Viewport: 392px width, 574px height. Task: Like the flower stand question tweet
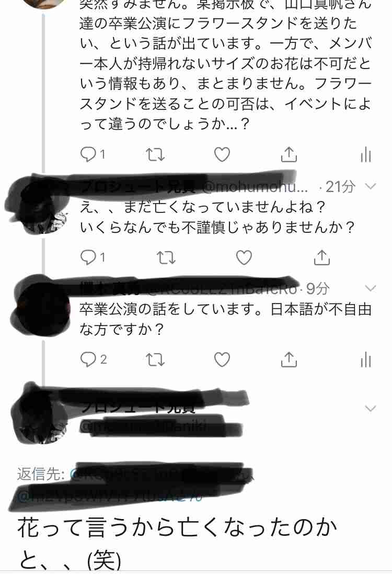pos(222,154)
